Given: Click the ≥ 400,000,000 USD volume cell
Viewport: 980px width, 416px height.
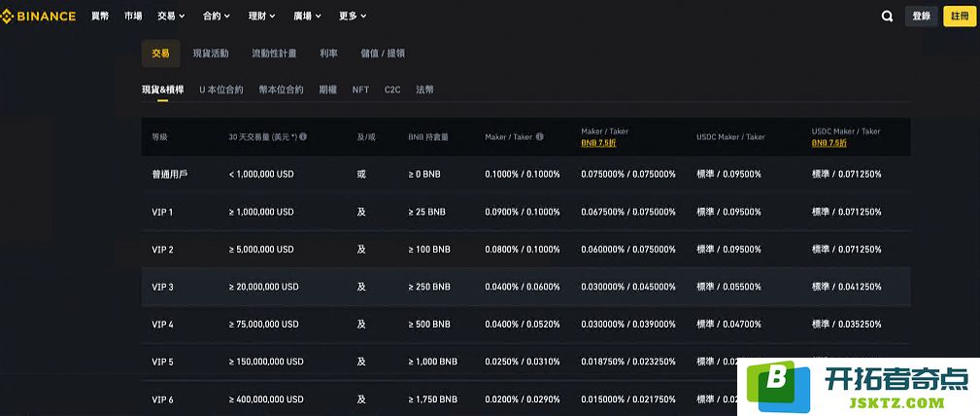Looking at the screenshot, I should pyautogui.click(x=266, y=399).
